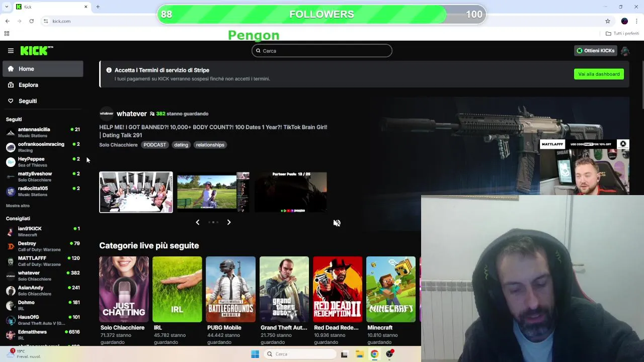The width and height of the screenshot is (644, 362).
Task: Open the Chrome profile icon
Action: pyautogui.click(x=624, y=21)
